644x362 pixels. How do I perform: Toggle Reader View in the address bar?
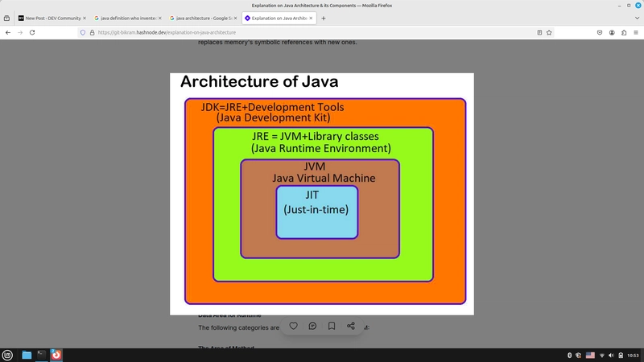pyautogui.click(x=539, y=32)
